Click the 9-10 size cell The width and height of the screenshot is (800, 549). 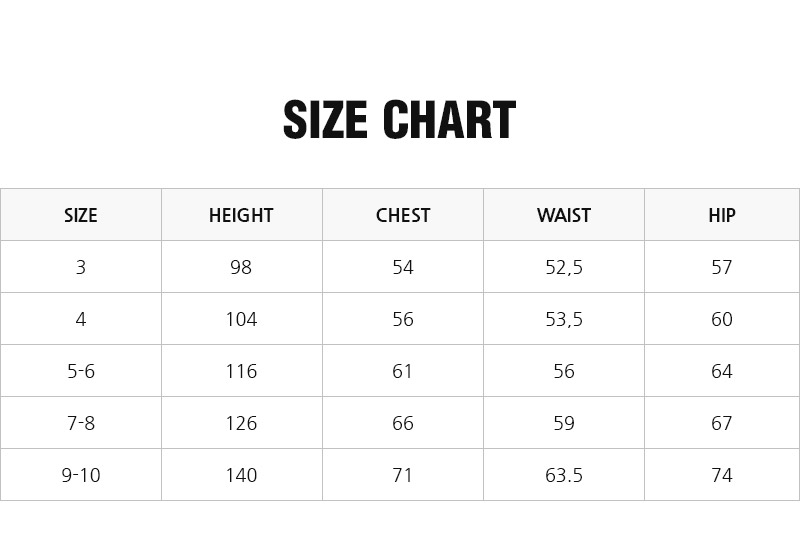[81, 476]
